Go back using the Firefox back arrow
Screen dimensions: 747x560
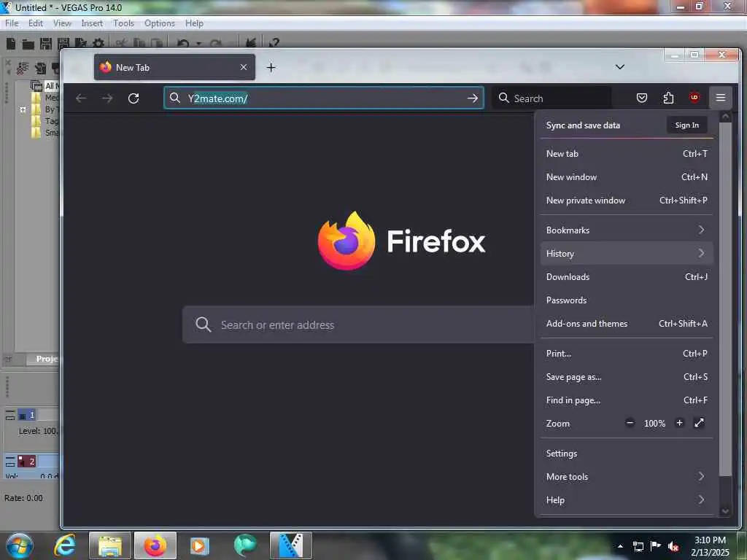click(x=81, y=98)
